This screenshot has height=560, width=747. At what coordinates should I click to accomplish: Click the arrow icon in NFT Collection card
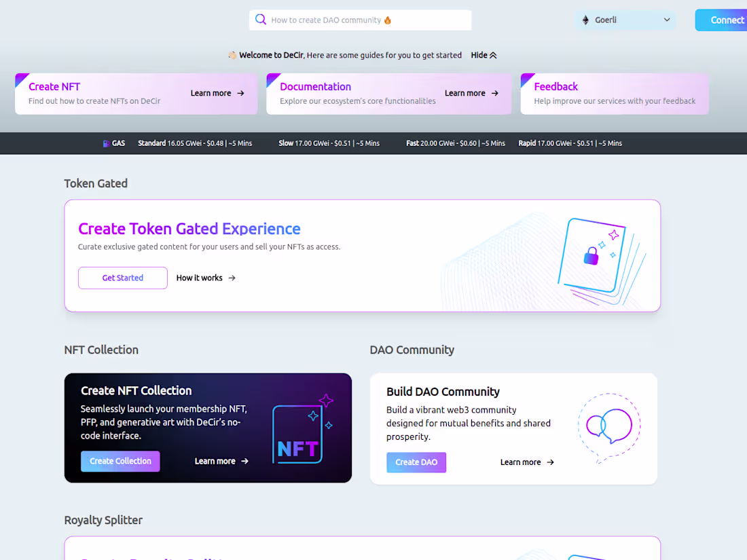(245, 461)
